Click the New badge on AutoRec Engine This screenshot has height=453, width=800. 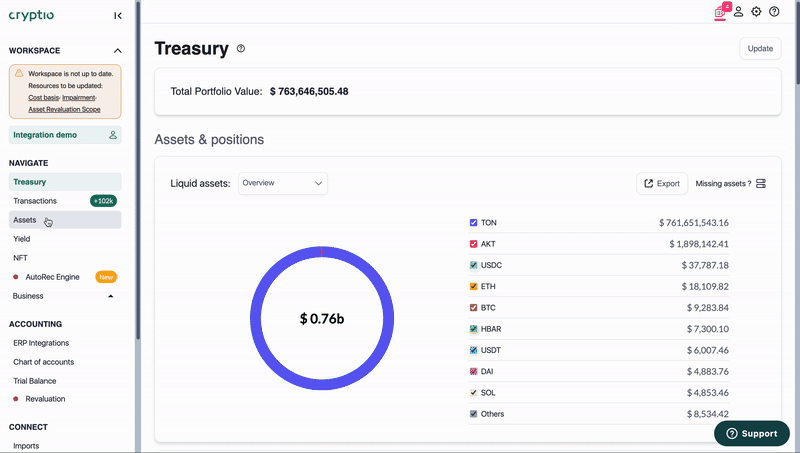tap(106, 277)
